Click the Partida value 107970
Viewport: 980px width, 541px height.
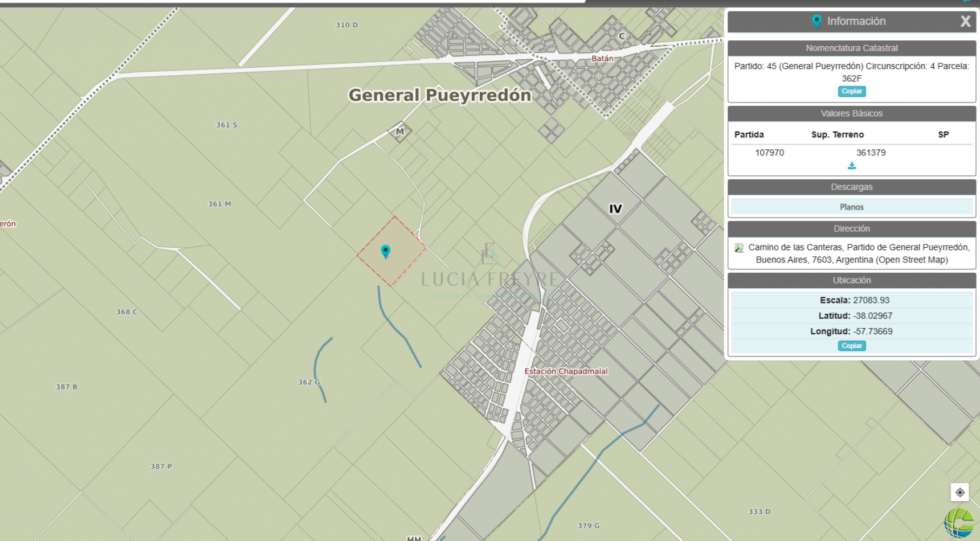pos(769,153)
